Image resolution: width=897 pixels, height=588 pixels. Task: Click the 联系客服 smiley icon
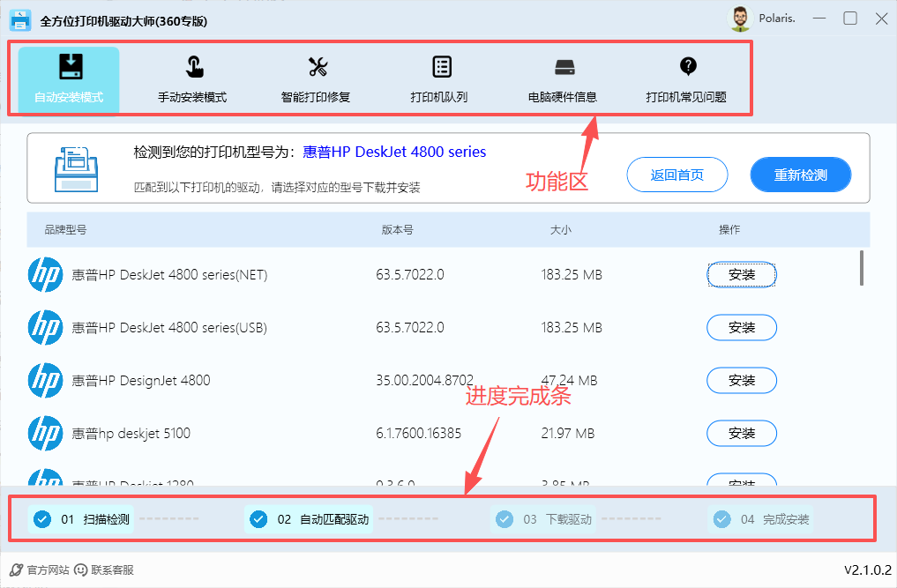pos(81,570)
